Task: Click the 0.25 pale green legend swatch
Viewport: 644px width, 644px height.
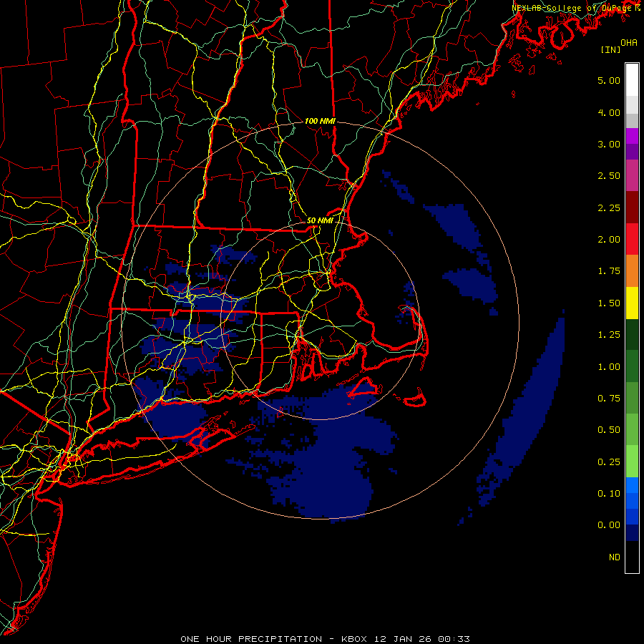Action: click(x=632, y=462)
